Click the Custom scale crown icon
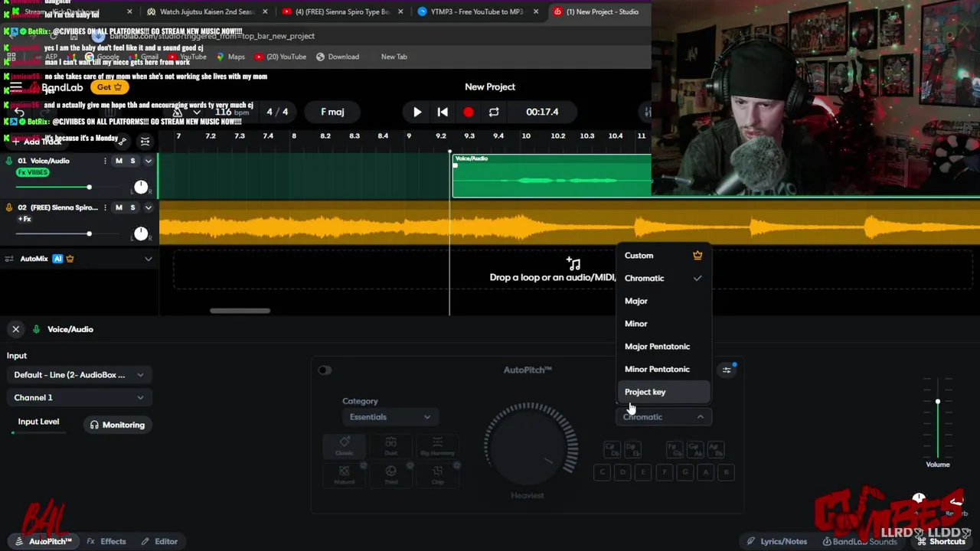The width and height of the screenshot is (980, 551). click(697, 255)
